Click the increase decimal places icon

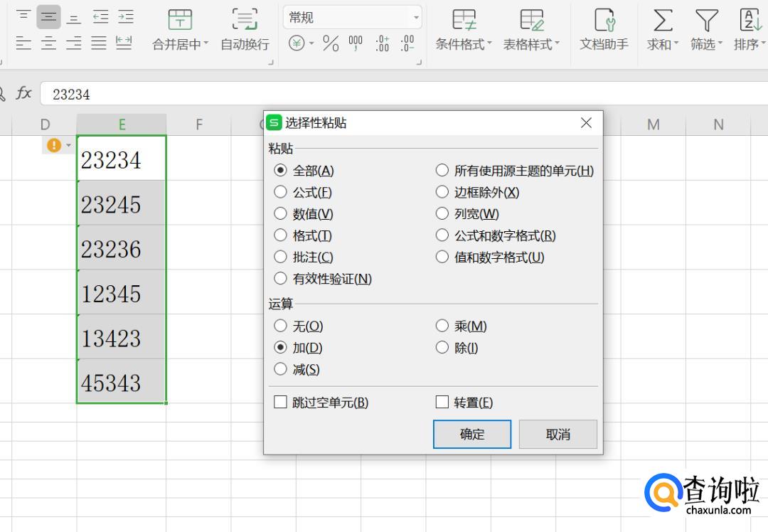[382, 44]
